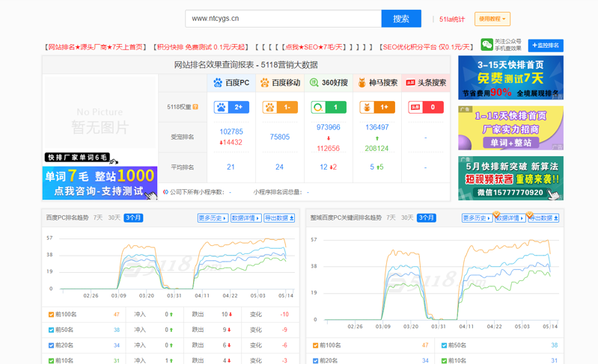Click the domain search input field
Screen dimensions: 598x364
point(283,19)
